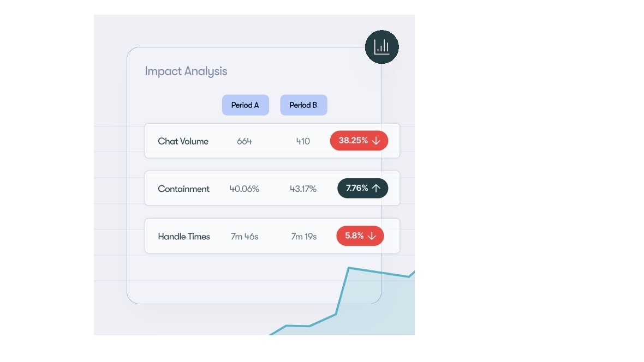Click the 664 Chat Volume value
Viewport: 644px width, 362px height.
pos(245,141)
